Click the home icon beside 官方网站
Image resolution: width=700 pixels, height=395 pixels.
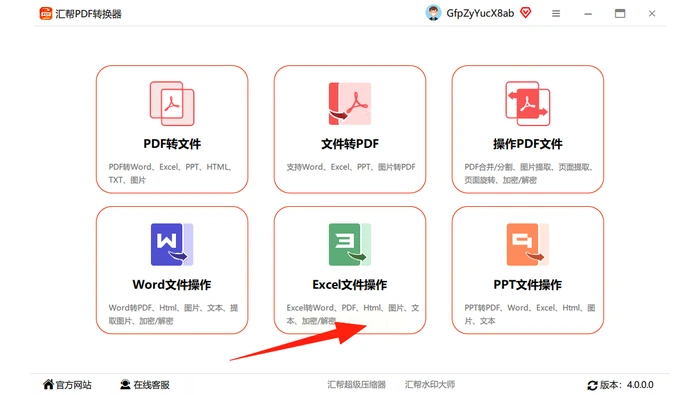[48, 384]
